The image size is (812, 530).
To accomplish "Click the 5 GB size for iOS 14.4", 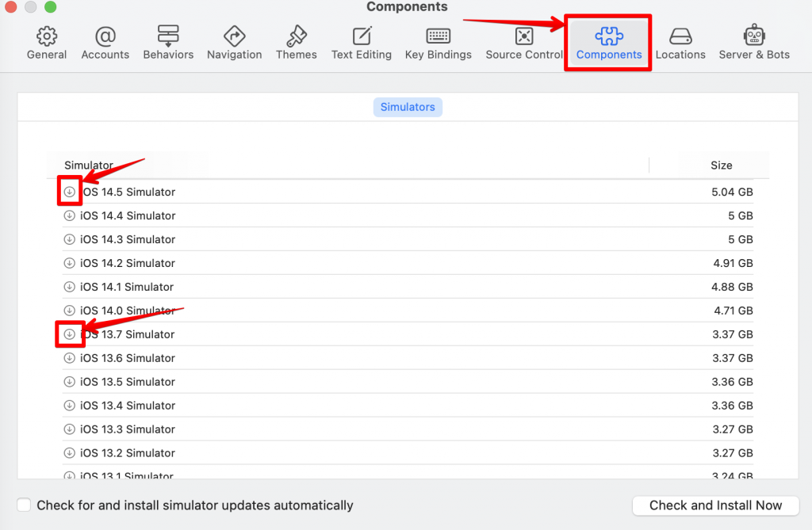I will [x=741, y=215].
